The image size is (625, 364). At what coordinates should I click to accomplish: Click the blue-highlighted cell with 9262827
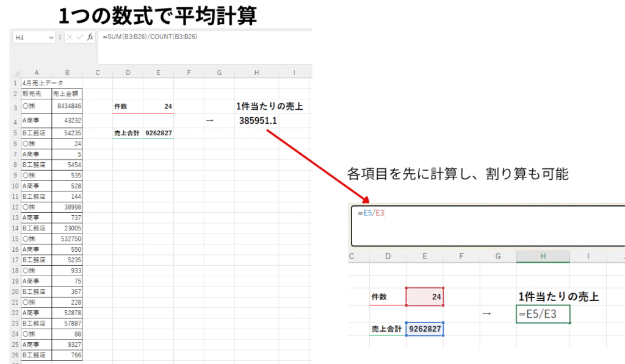point(424,329)
